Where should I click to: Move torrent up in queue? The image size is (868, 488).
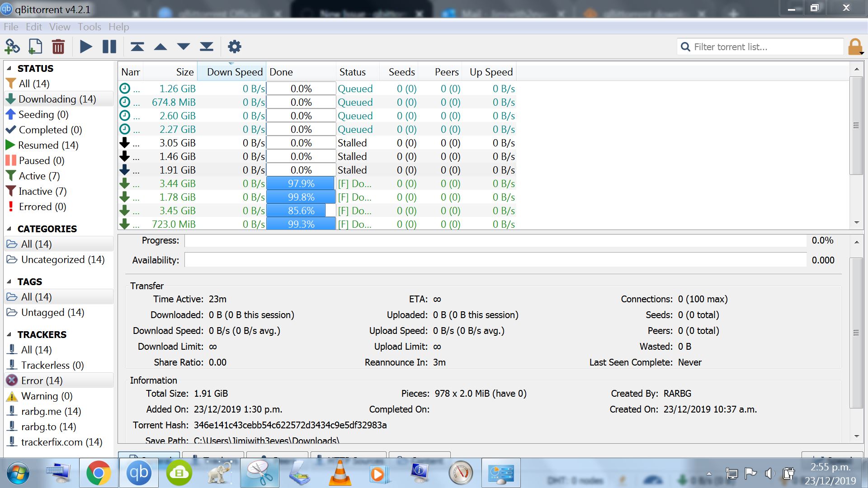click(160, 47)
